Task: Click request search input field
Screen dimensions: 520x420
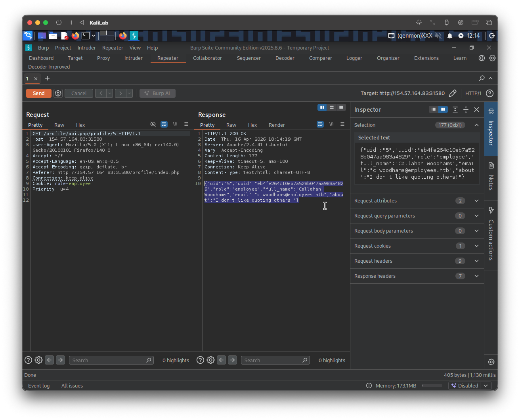Action: pyautogui.click(x=111, y=360)
